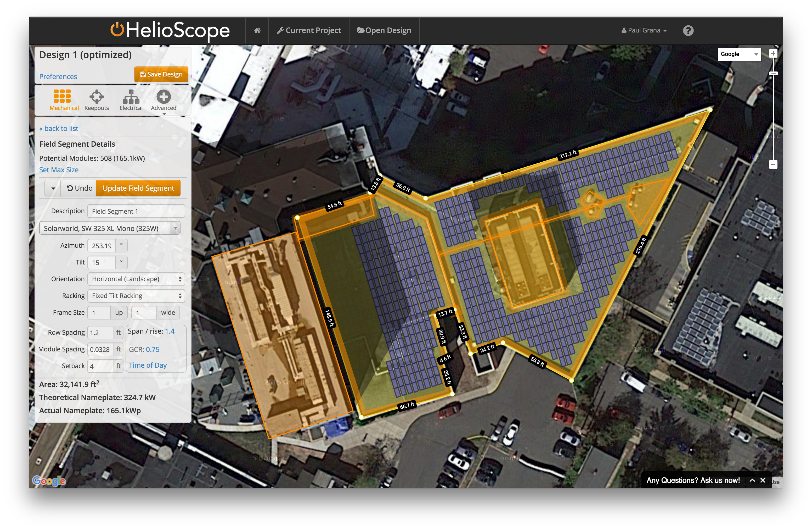Viewport: 812px width, 530px height.
Task: Click the map zoom slider handle
Action: [x=773, y=73]
